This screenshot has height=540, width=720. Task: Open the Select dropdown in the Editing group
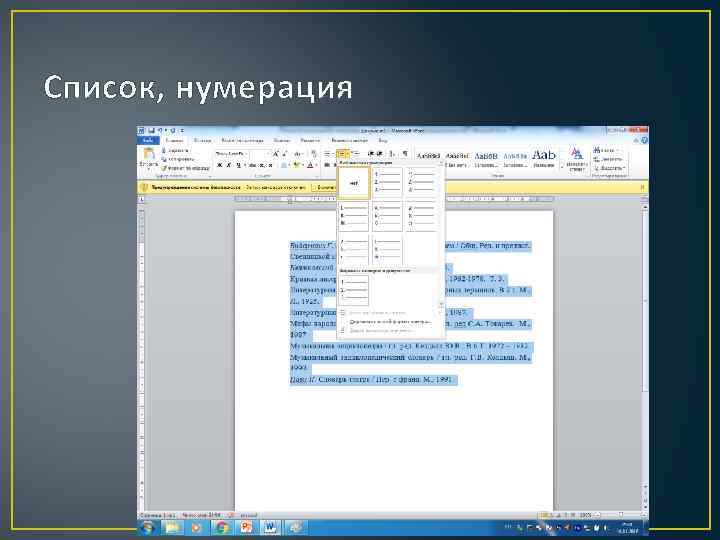609,168
